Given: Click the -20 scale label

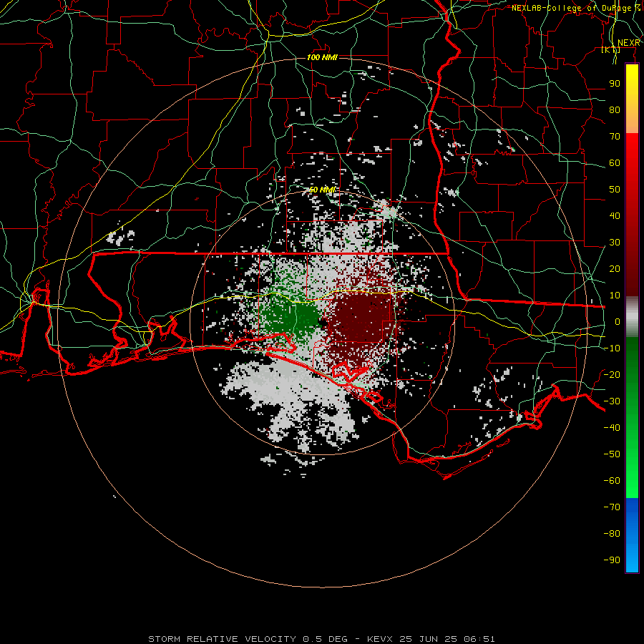Looking at the screenshot, I should click(x=612, y=374).
